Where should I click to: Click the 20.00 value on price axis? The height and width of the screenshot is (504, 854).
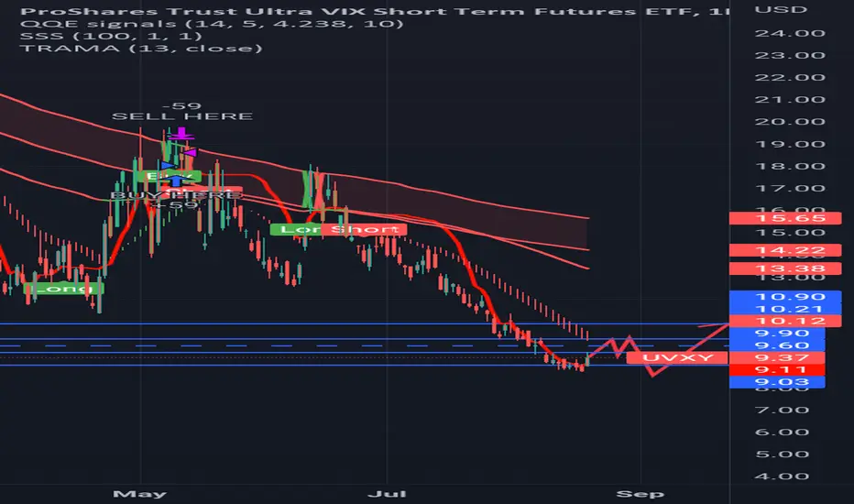pos(790,122)
